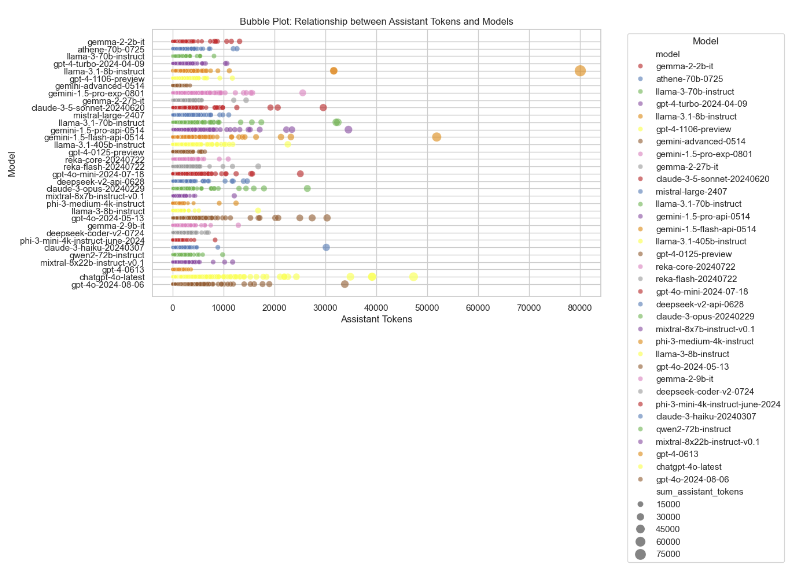Click the orange bubble near 52000 tokens
The height and width of the screenshot is (576, 804).
[436, 137]
